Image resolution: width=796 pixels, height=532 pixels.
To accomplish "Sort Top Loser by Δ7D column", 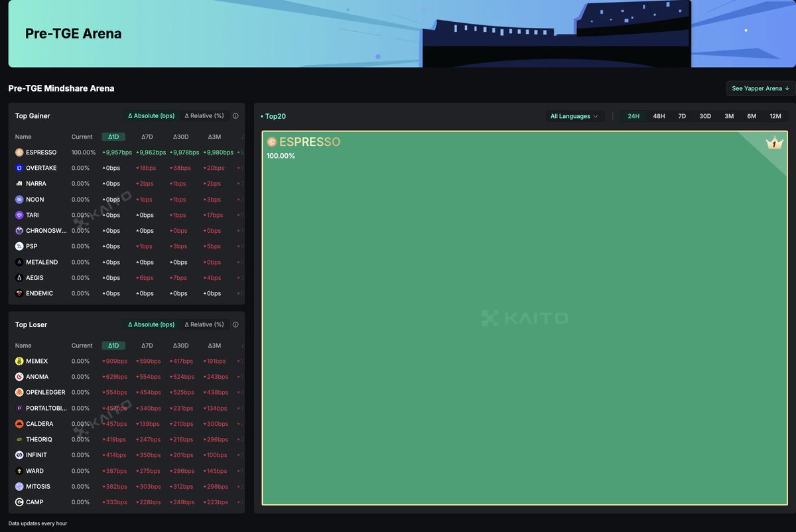I will pos(147,346).
